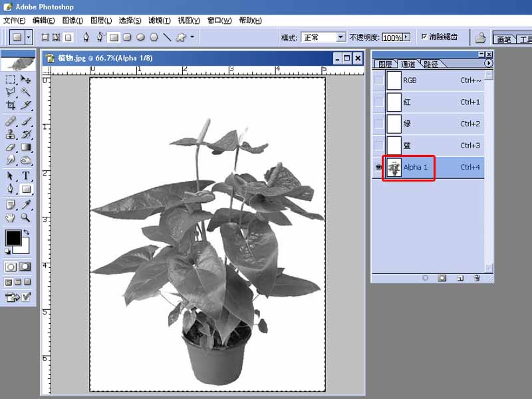The image size is (532, 399).
Task: Select the Crop tool
Action: point(11,105)
